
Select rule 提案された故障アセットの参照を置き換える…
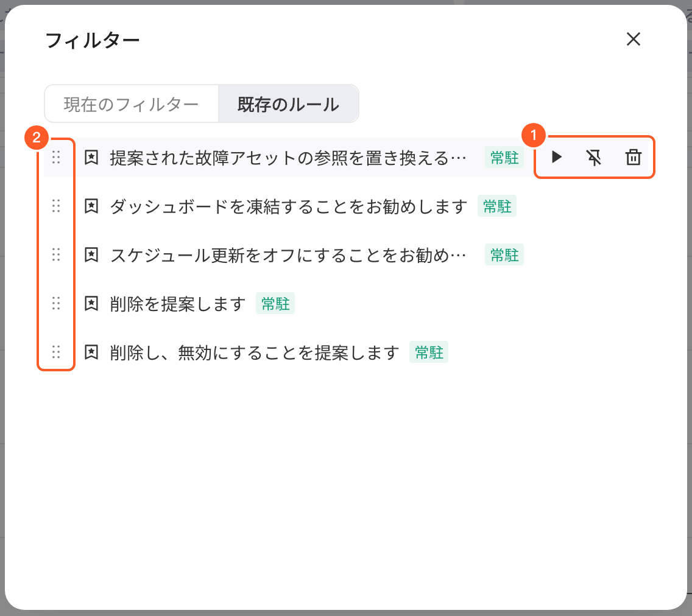click(288, 158)
